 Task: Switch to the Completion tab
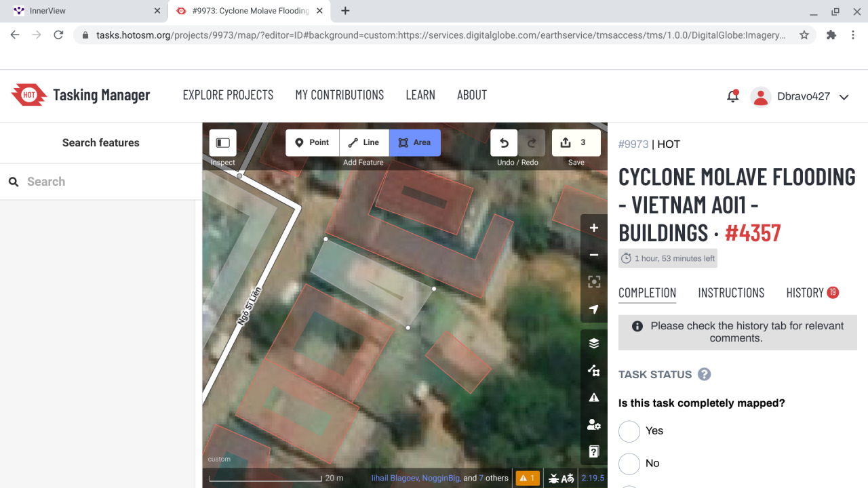[x=647, y=293]
